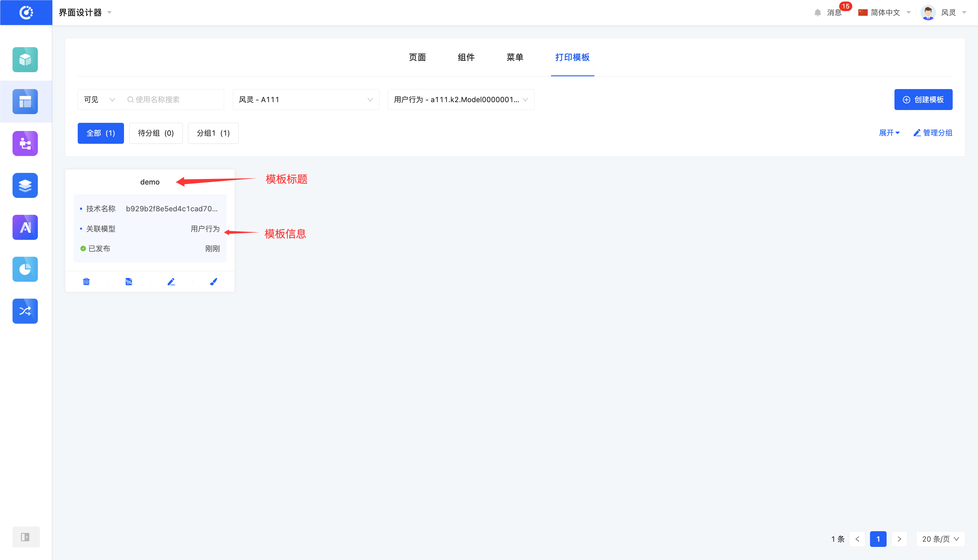This screenshot has height=560, width=978.
Task: Click the shuffle arrows sidebar icon
Action: (25, 311)
